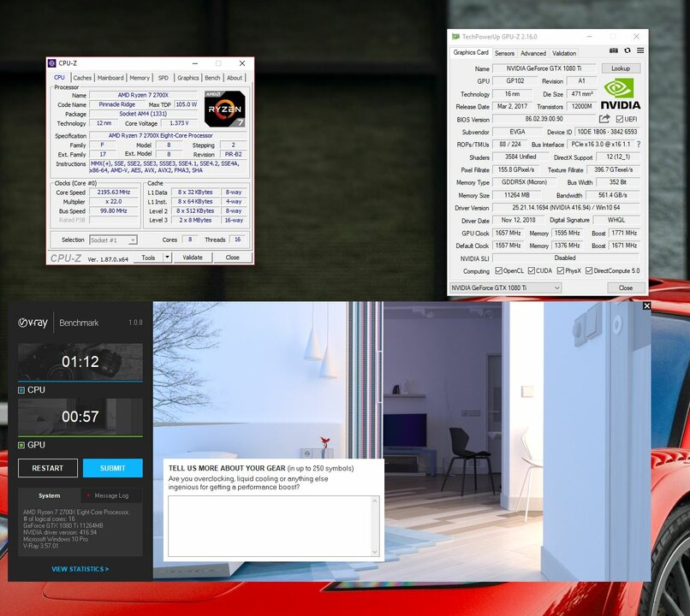
Task: Click the GPU-Z refresh icon
Action: click(628, 50)
